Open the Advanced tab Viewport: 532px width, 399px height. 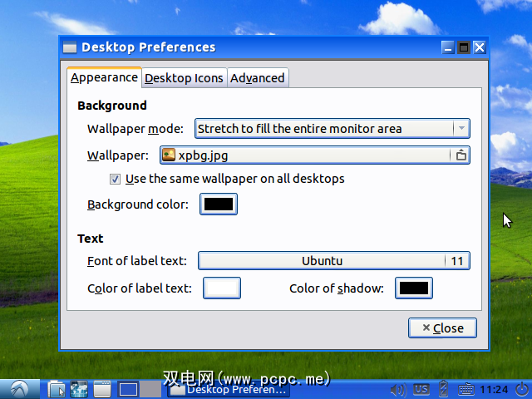click(258, 78)
